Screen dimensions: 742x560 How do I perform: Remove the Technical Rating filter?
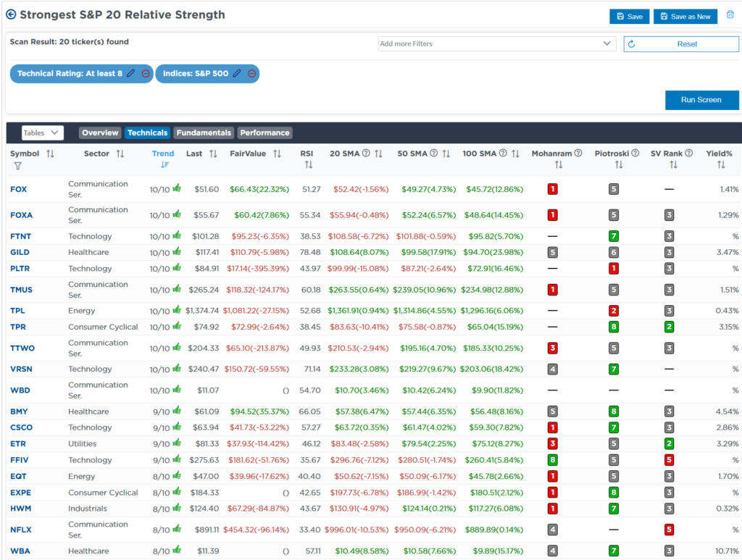pyautogui.click(x=146, y=73)
